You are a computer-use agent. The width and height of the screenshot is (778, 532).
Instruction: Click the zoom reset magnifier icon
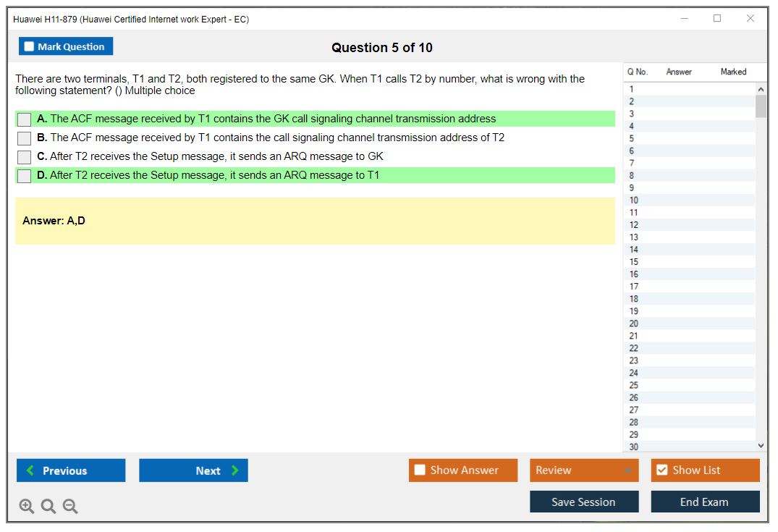[x=48, y=507]
